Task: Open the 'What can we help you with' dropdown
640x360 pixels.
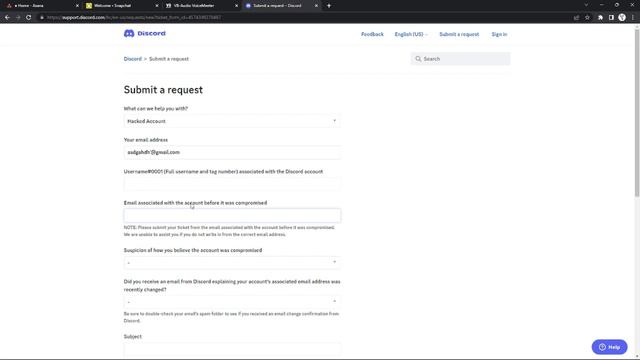Action: (232, 121)
